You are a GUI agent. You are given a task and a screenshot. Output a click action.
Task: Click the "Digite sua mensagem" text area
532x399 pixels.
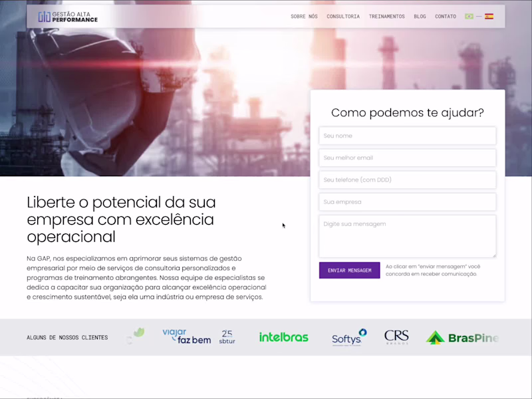pos(407,236)
